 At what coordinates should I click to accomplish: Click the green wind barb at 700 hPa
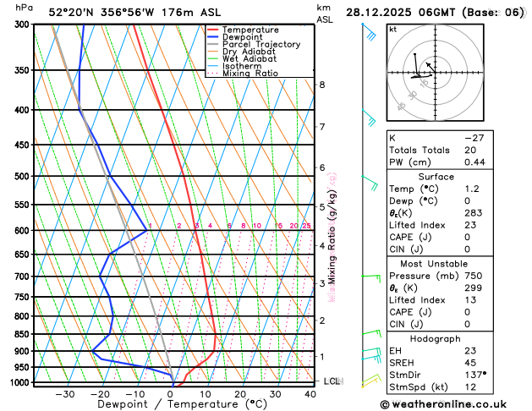(x=370, y=279)
